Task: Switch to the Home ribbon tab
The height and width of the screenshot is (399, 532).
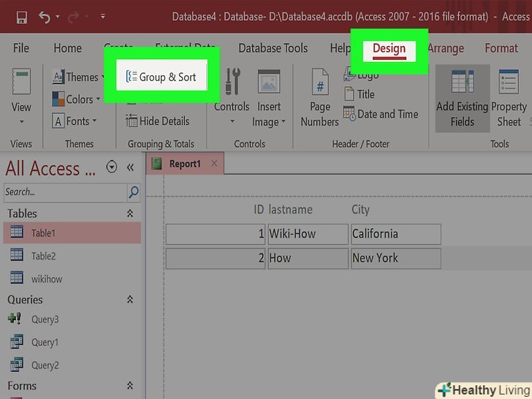Action: coord(67,48)
